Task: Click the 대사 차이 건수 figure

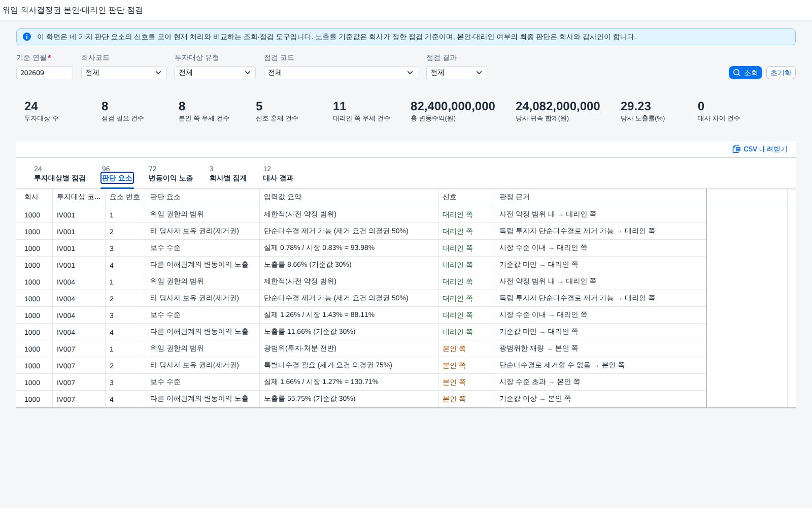Action: (x=701, y=106)
